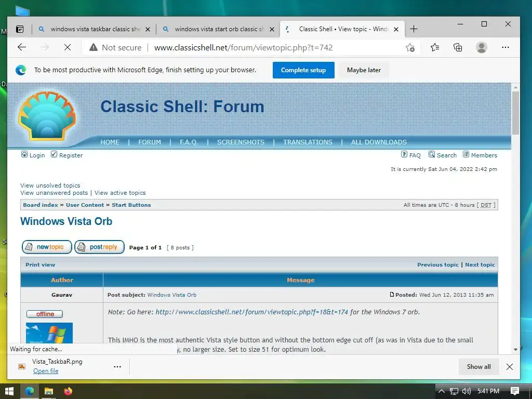The height and width of the screenshot is (399, 532).
Task: Open the SCREENSHOTS menu item
Action: coord(241,142)
